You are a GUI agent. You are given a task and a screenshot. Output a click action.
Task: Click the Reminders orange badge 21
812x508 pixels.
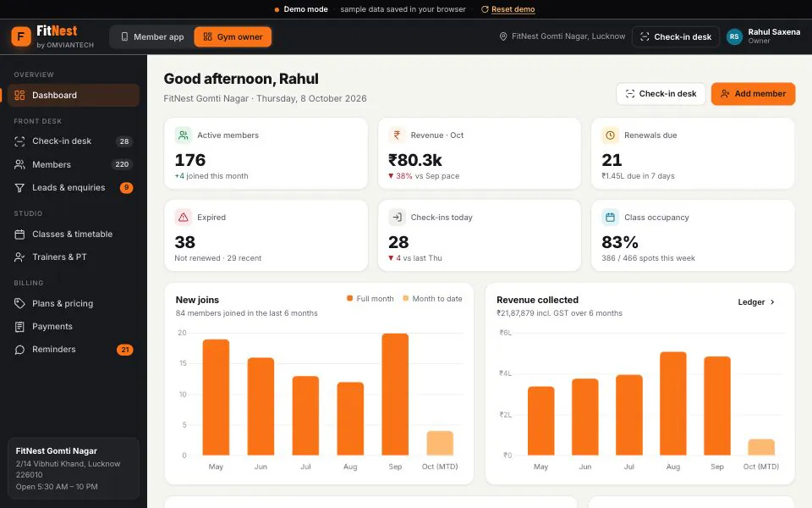(125, 350)
